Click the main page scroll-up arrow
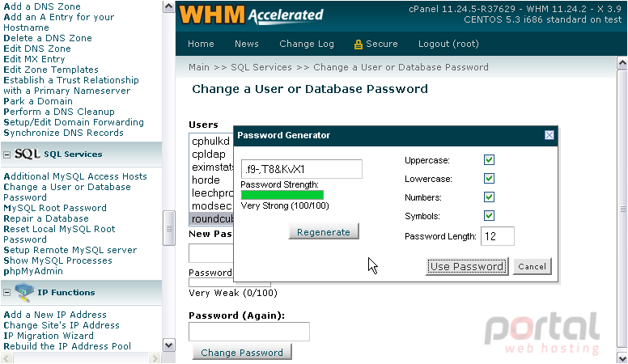 point(622,63)
